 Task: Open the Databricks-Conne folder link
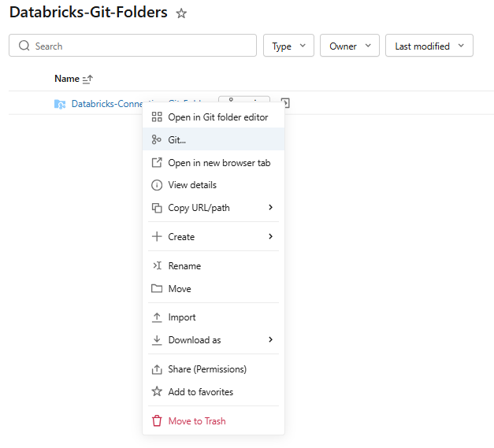[107, 104]
